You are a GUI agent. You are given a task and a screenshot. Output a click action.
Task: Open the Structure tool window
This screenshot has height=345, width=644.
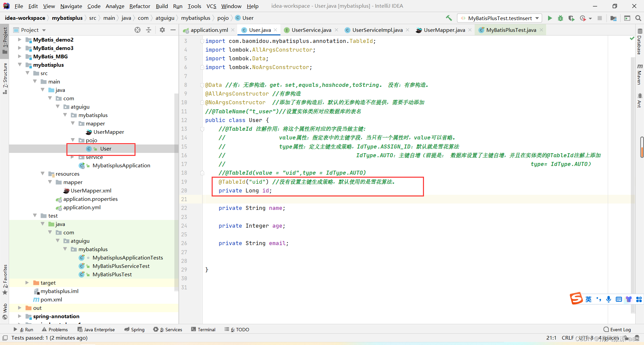5,78
